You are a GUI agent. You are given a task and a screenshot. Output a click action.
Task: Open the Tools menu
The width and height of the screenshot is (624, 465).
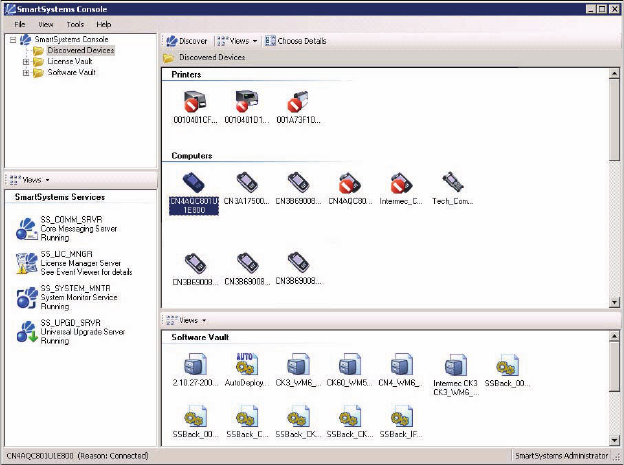(x=75, y=24)
